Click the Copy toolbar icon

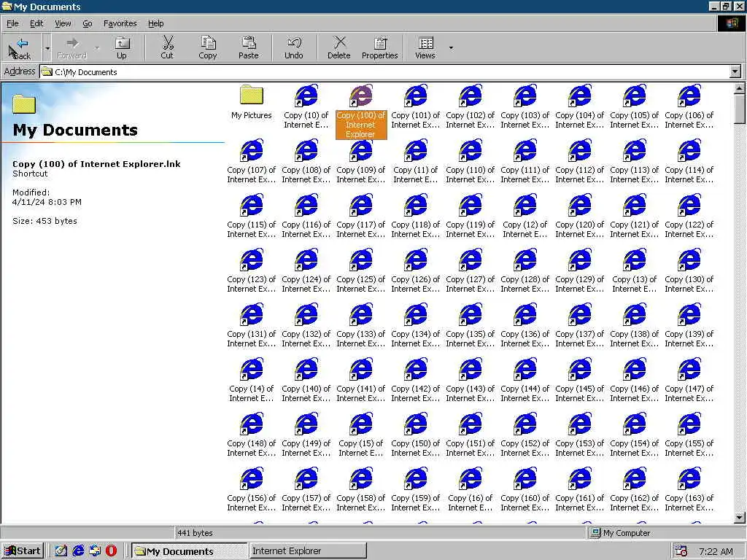point(208,47)
